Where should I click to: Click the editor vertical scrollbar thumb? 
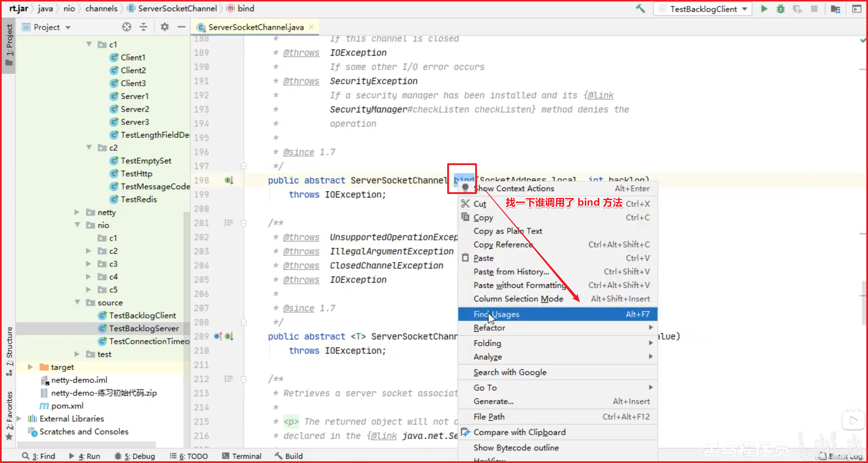(864, 303)
